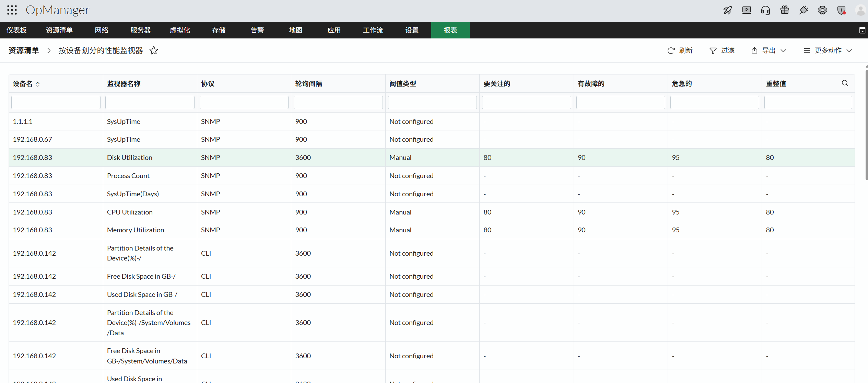868x383 pixels.
Task: Select the 报表 tab
Action: pos(450,30)
